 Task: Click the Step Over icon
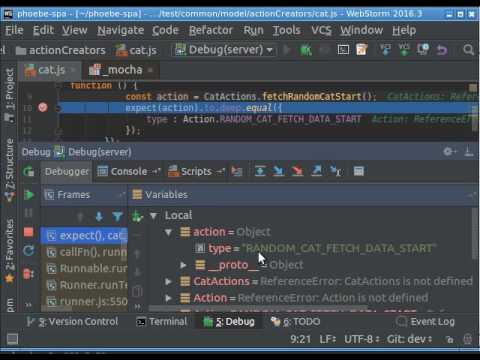pyautogui.click(x=260, y=171)
